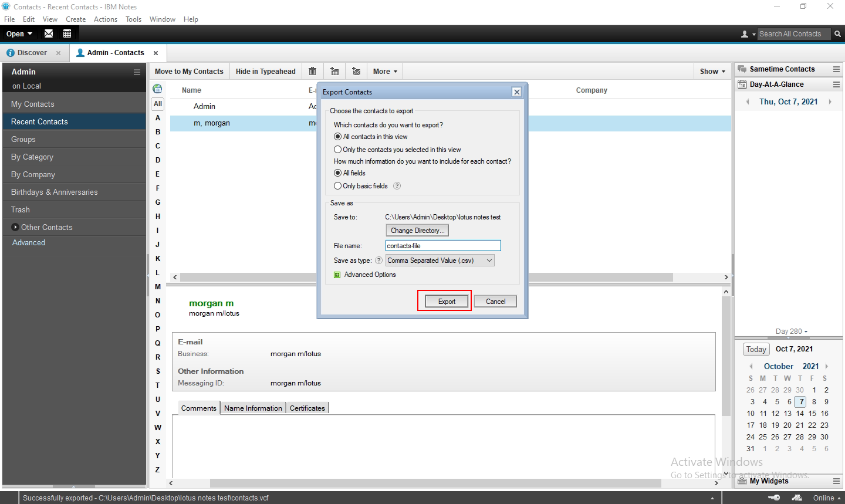Click the Comments tab

199,408
